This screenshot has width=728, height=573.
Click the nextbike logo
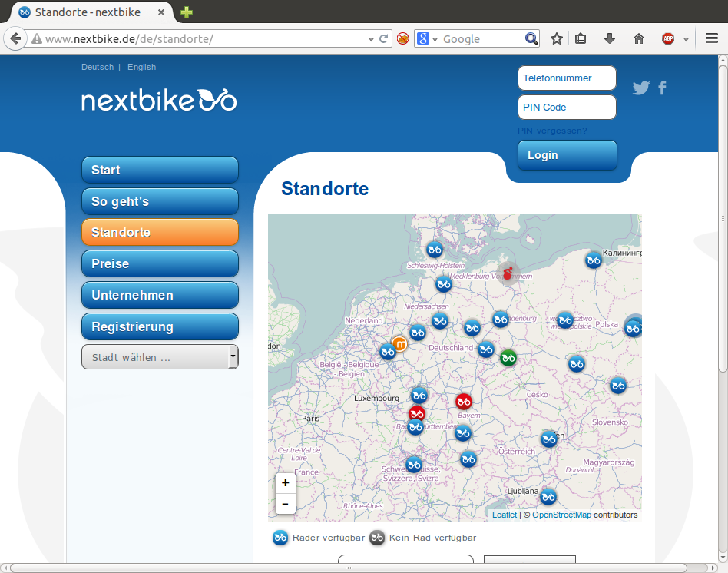point(159,101)
